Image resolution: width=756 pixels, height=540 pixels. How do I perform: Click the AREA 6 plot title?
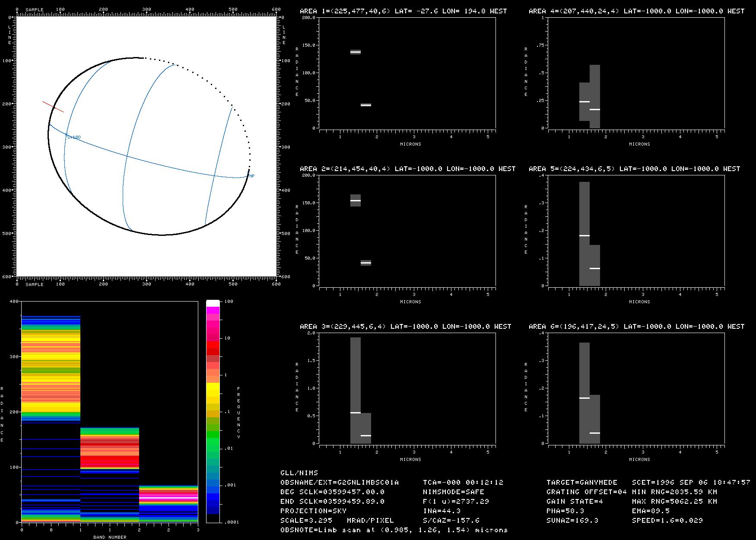click(637, 327)
